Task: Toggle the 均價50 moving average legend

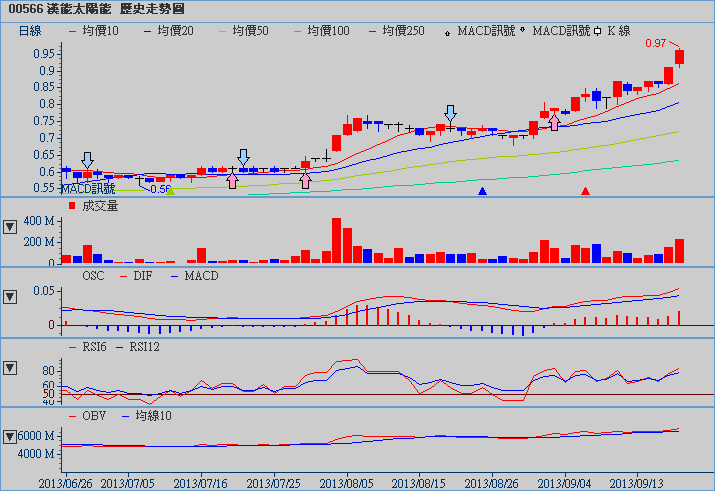Action: point(249,31)
